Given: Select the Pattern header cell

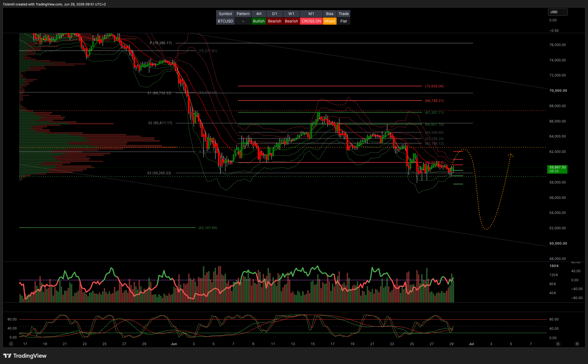Looking at the screenshot, I should [243, 14].
